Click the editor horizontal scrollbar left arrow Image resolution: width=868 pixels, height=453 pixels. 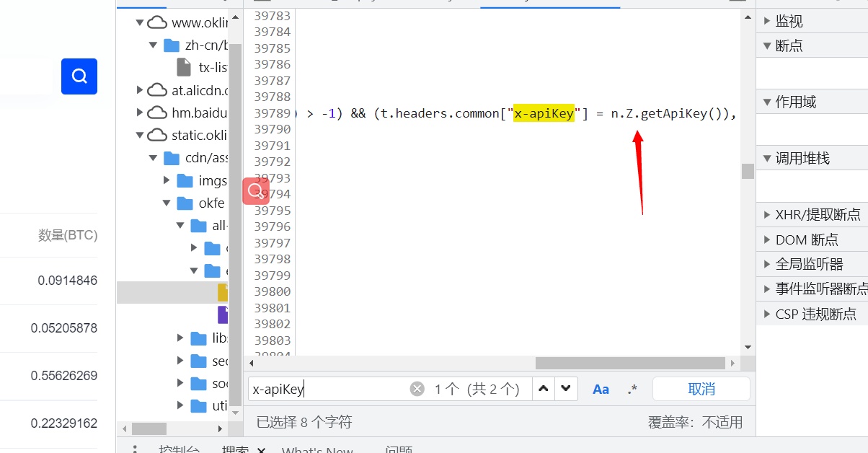[251, 363]
